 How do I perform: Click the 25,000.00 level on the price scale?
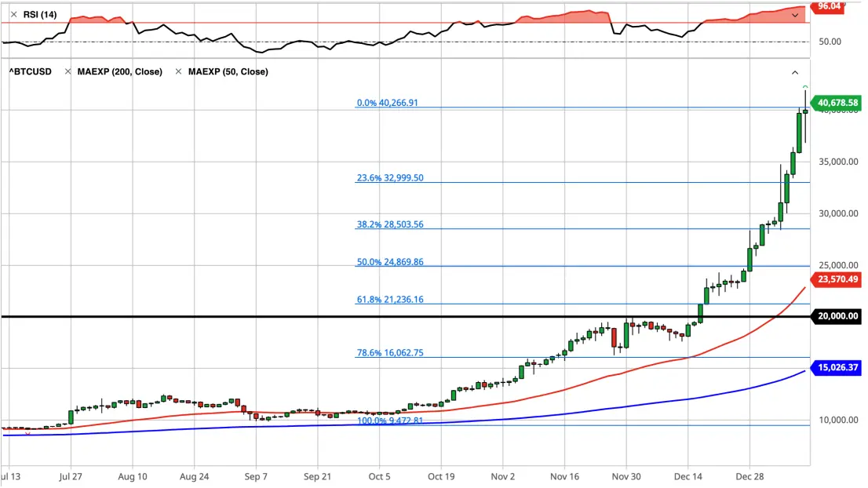pyautogui.click(x=839, y=266)
